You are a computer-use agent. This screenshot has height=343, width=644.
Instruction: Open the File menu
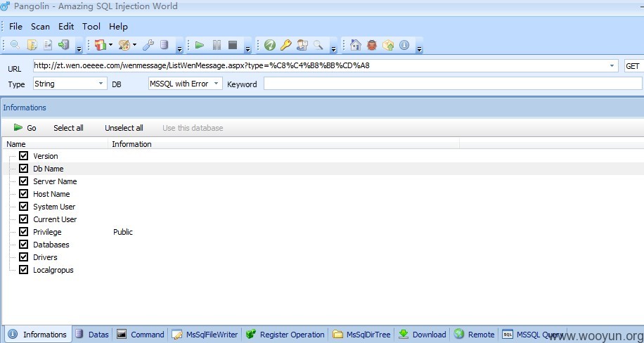15,26
